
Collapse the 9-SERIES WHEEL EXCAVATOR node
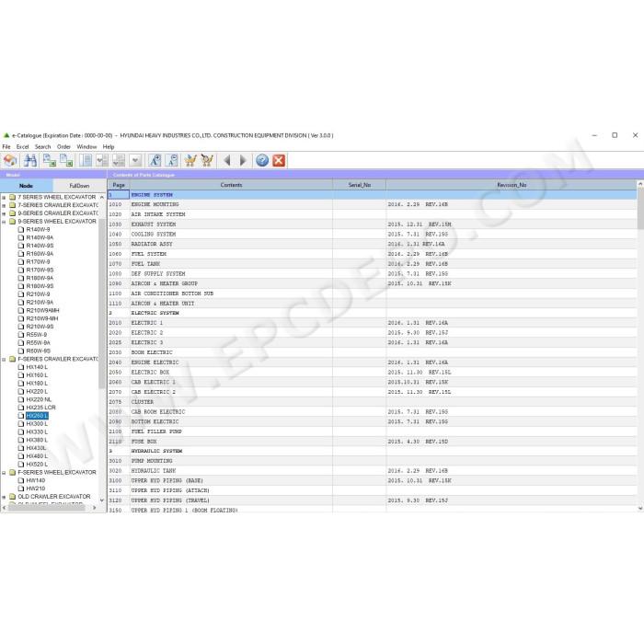pos(4,222)
